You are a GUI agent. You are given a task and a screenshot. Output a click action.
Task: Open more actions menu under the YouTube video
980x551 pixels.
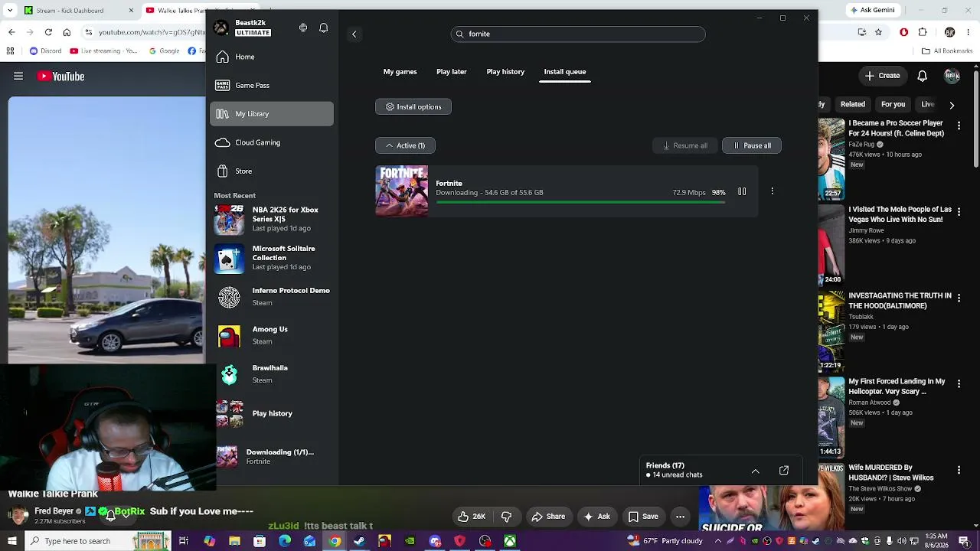click(x=680, y=517)
